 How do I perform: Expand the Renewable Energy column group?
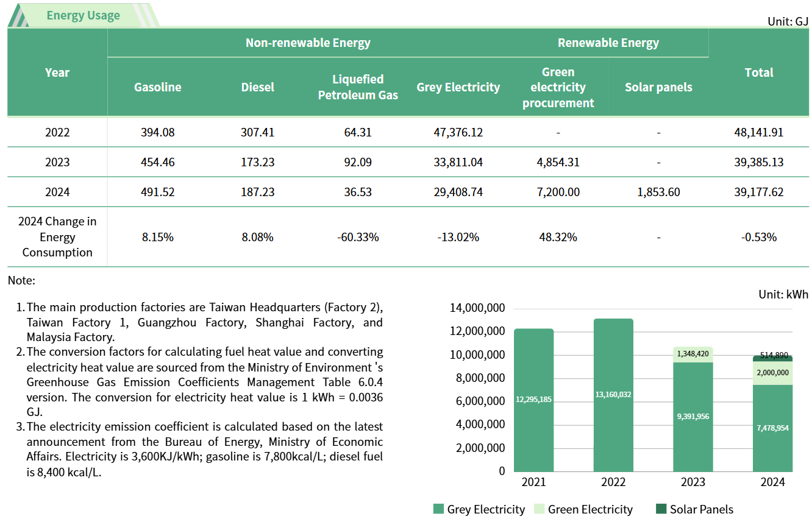click(608, 43)
